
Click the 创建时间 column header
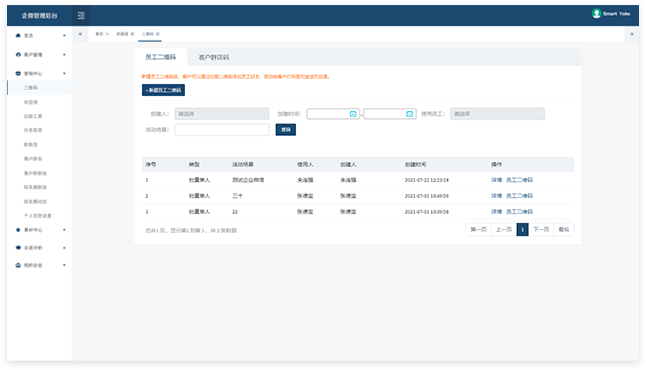click(x=415, y=164)
